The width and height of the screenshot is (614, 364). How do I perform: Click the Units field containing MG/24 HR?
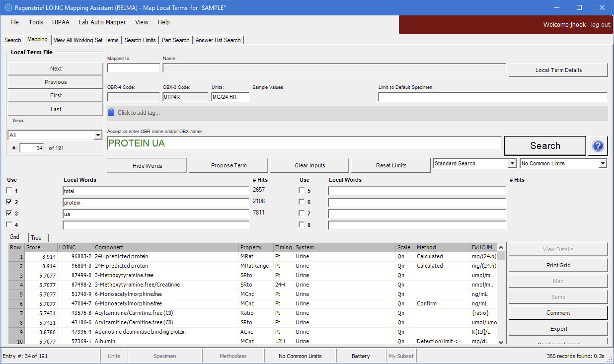pyautogui.click(x=230, y=97)
